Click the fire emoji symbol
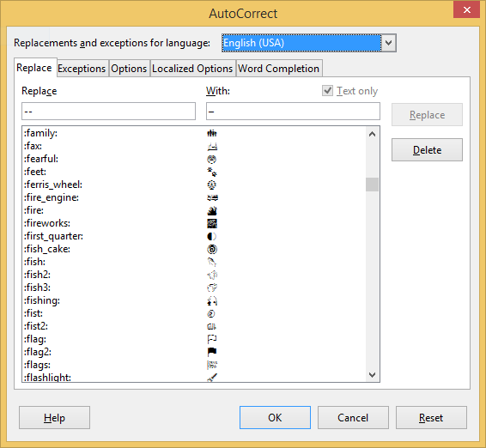Screen dimensions: 486x448 [x=212, y=210]
